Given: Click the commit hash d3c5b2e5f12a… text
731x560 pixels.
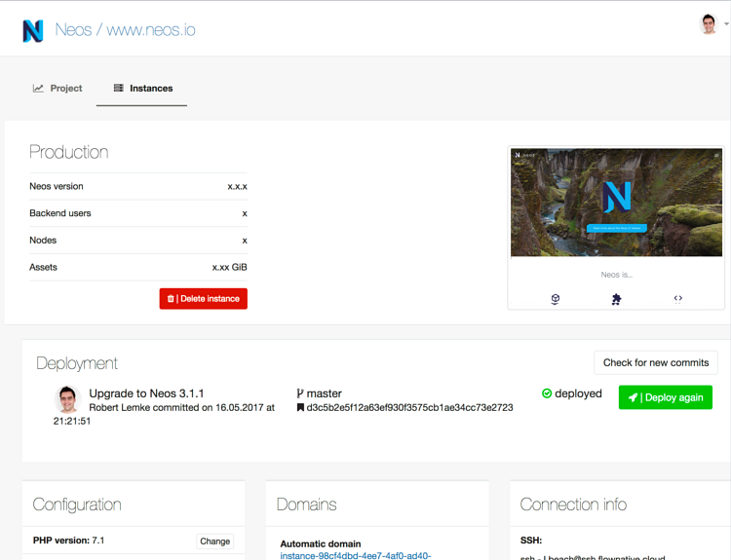Looking at the screenshot, I should (x=409, y=408).
